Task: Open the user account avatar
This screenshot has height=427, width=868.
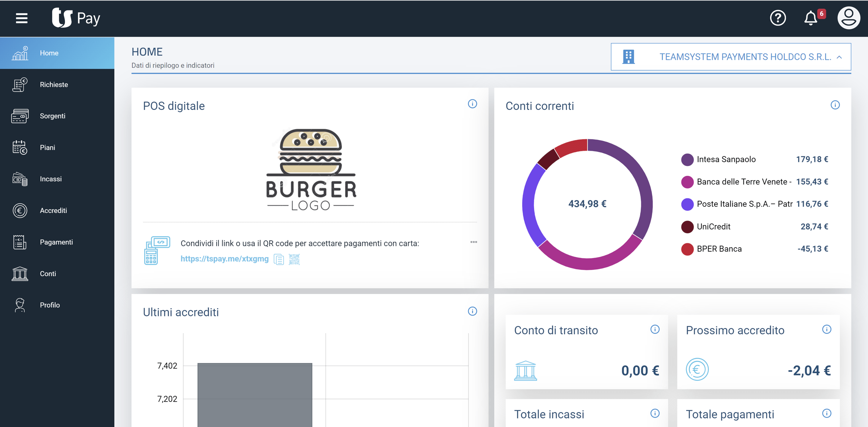Action: coord(849,18)
